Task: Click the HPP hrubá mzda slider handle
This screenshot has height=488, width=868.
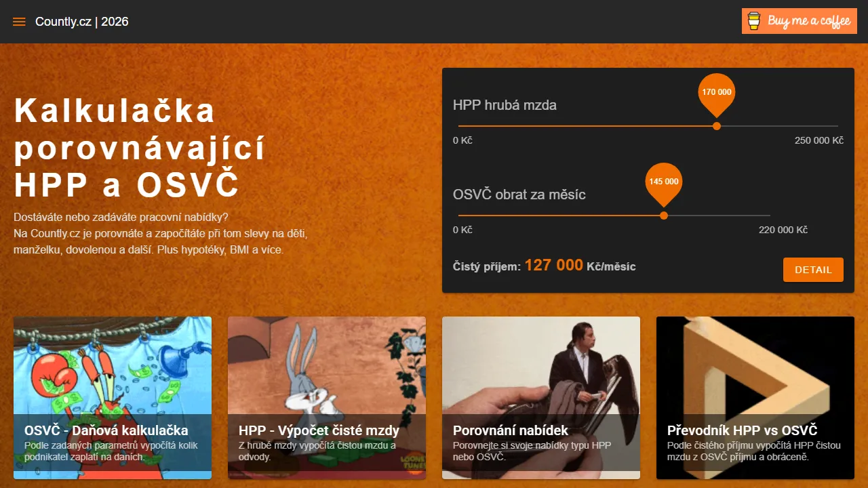Action: point(717,126)
